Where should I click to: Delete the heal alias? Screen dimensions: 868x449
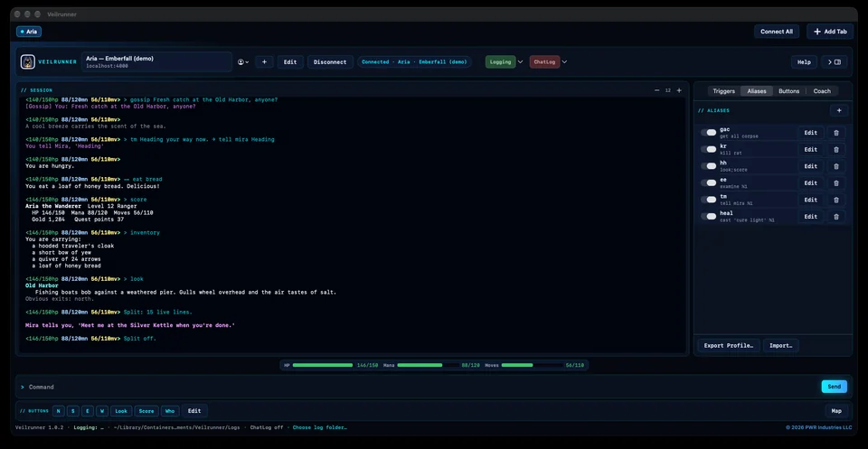click(x=835, y=216)
